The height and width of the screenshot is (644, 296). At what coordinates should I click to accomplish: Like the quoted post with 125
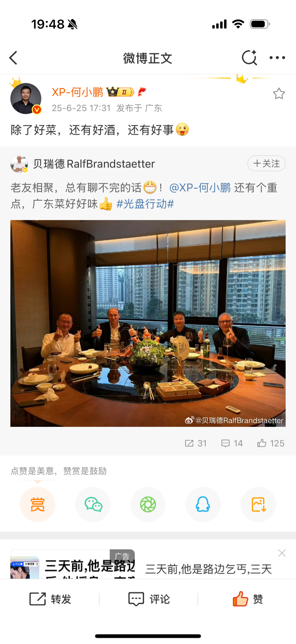click(271, 443)
